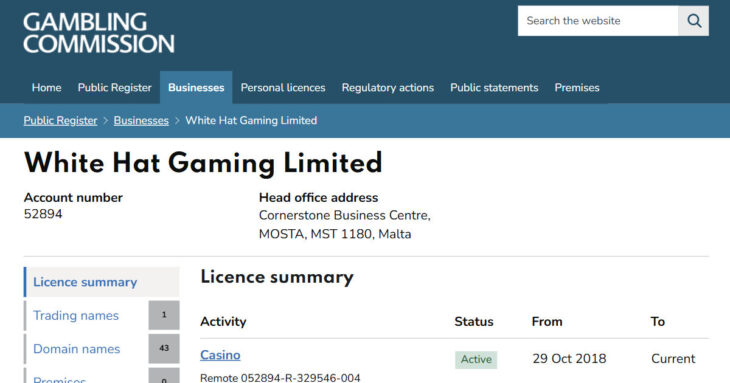Open Public Register in navigation bar

(x=115, y=87)
